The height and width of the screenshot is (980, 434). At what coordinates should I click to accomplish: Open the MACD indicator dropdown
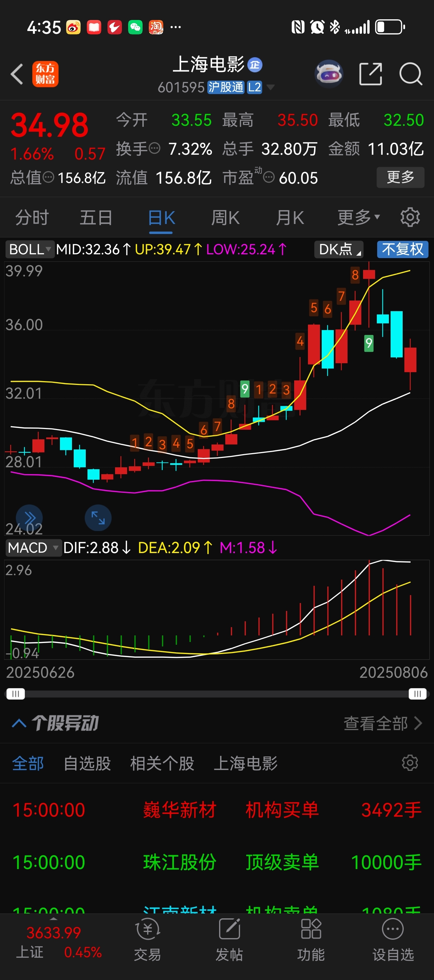pos(33,548)
